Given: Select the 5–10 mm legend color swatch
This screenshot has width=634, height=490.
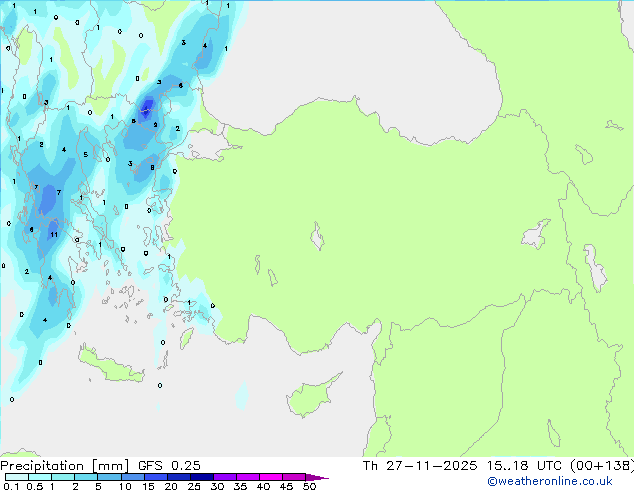Looking at the screenshot, I should click(109, 477).
